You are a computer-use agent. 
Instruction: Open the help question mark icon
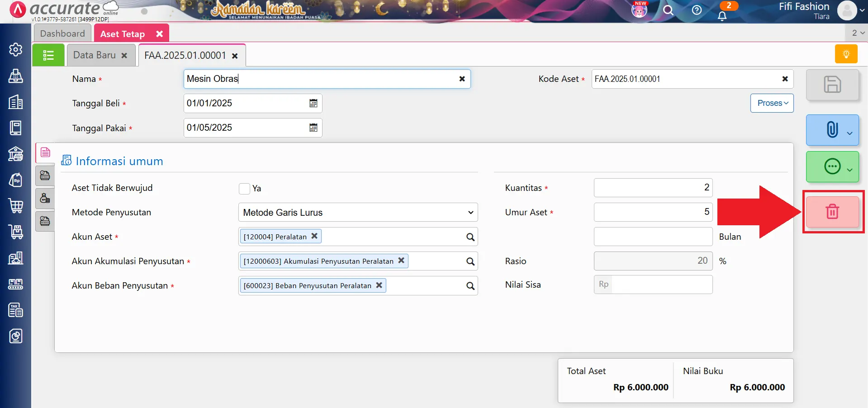(x=697, y=10)
